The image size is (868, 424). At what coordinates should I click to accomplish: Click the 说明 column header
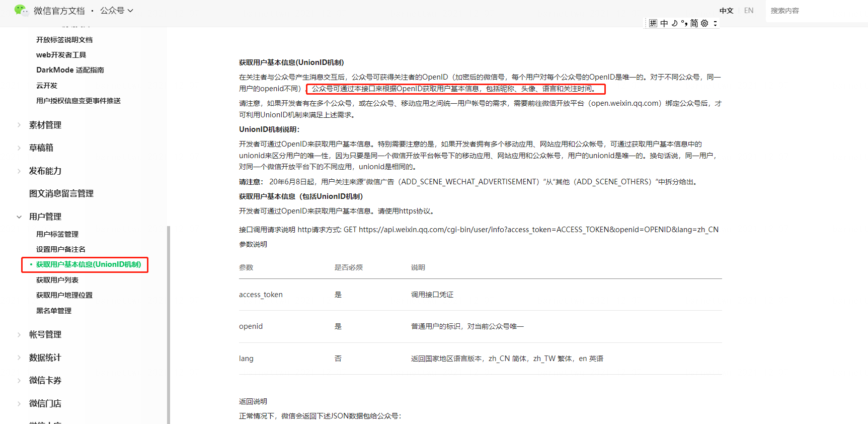tap(418, 267)
